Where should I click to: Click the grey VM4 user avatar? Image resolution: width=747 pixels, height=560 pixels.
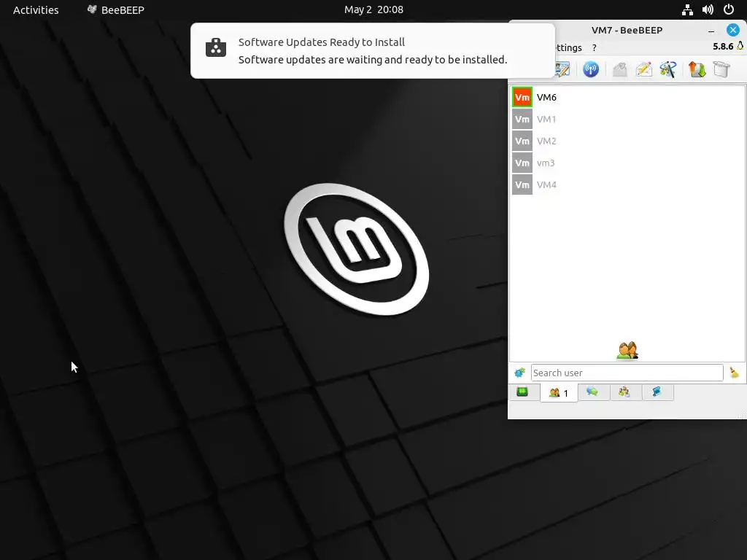coord(522,184)
